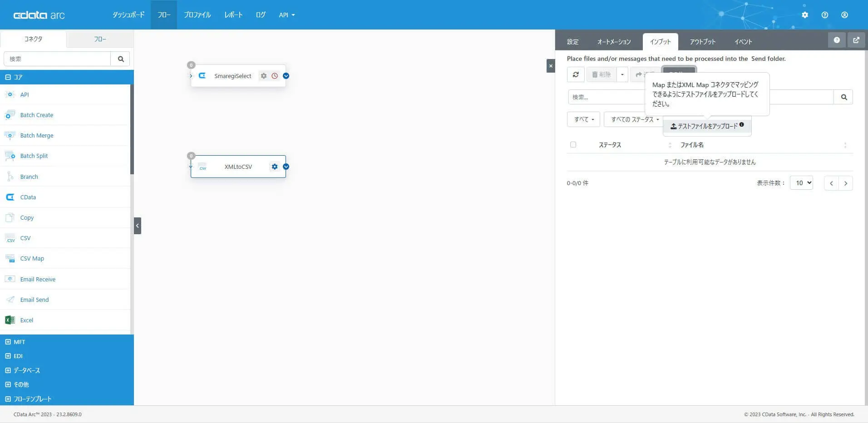Click the CData logo on SmaregiSelect node
868x423 pixels.
[202, 76]
